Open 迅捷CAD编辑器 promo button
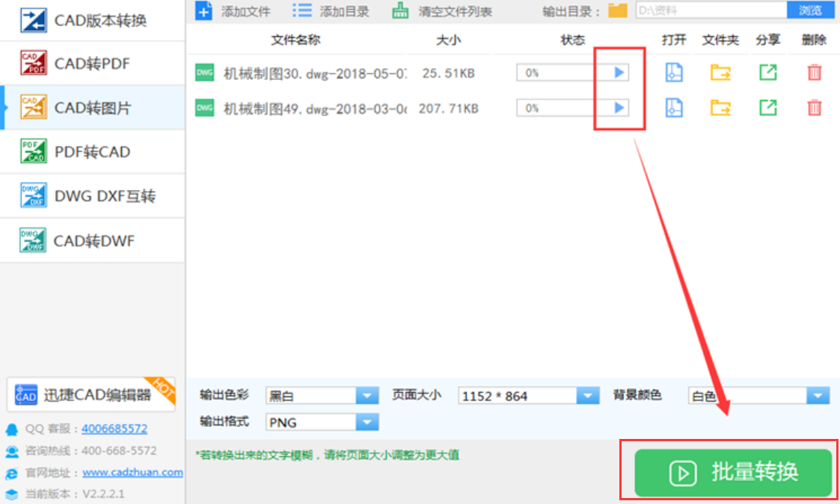This screenshot has height=504, width=840. click(x=91, y=395)
